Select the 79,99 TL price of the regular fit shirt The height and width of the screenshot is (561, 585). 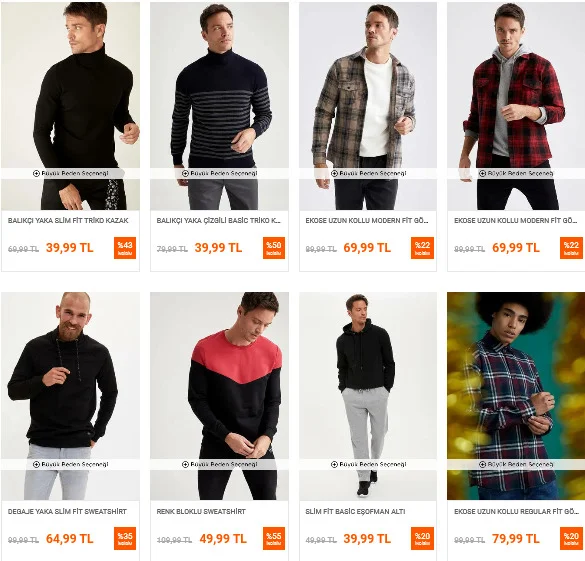pyautogui.click(x=516, y=539)
